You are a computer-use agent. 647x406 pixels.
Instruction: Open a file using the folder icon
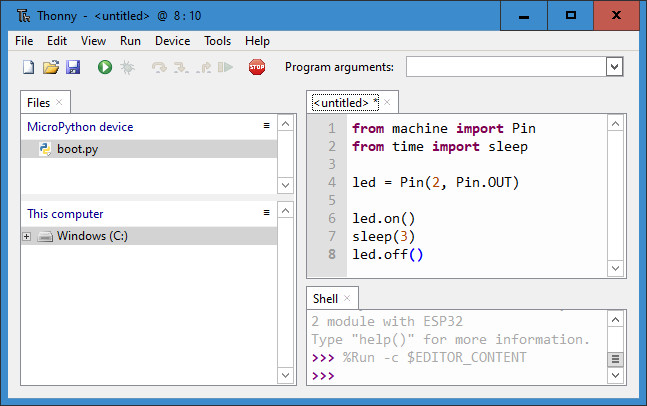(50, 67)
